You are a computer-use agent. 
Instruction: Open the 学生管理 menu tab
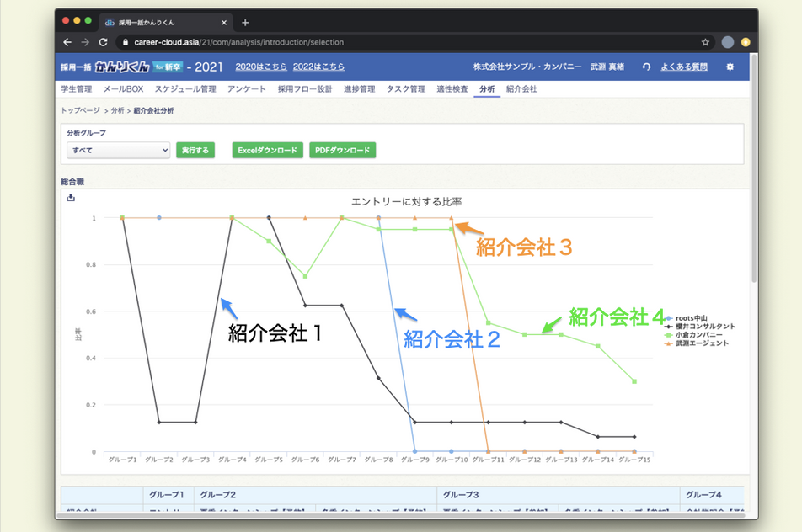pos(77,88)
